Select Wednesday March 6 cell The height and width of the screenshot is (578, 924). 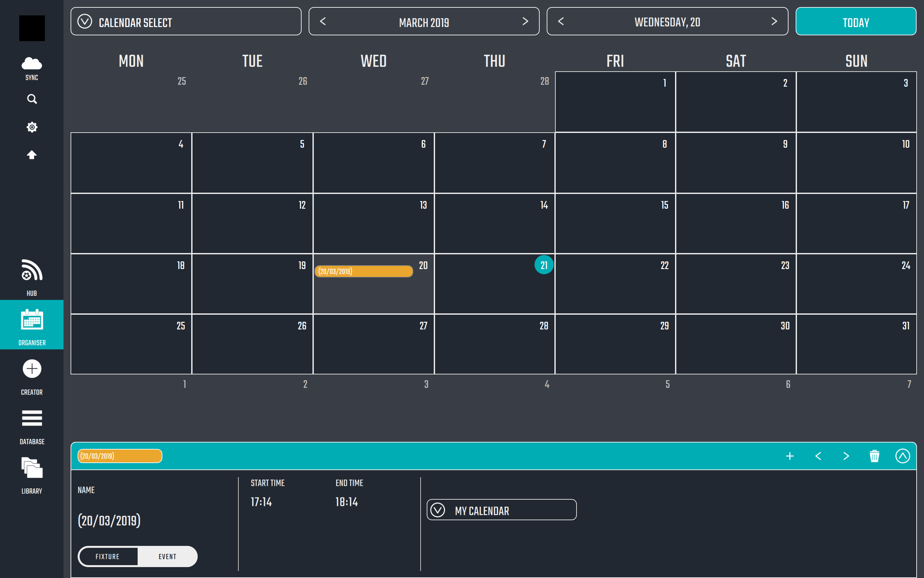coord(373,163)
